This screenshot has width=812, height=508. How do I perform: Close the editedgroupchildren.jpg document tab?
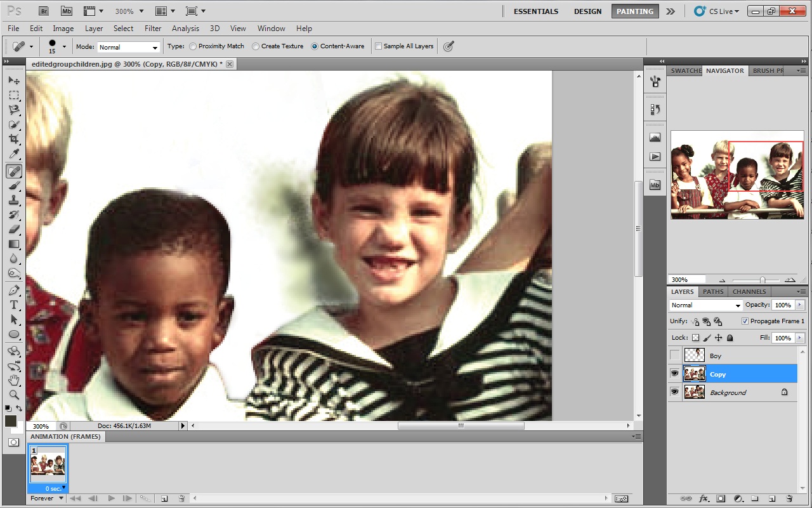click(230, 64)
